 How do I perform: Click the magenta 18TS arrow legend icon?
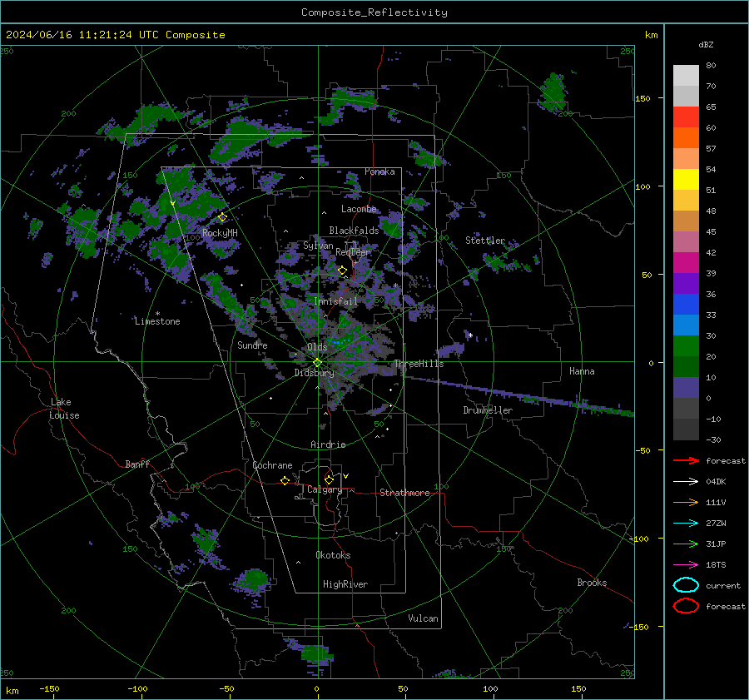pyautogui.click(x=686, y=565)
